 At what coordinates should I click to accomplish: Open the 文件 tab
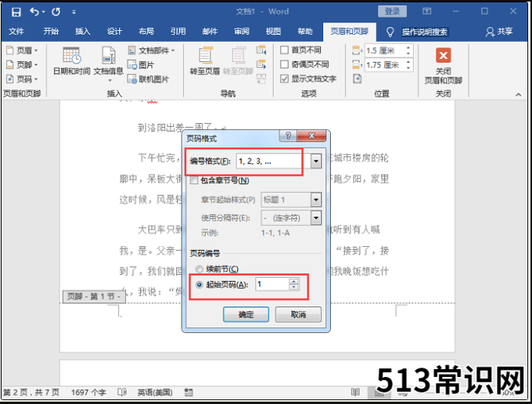click(x=16, y=32)
